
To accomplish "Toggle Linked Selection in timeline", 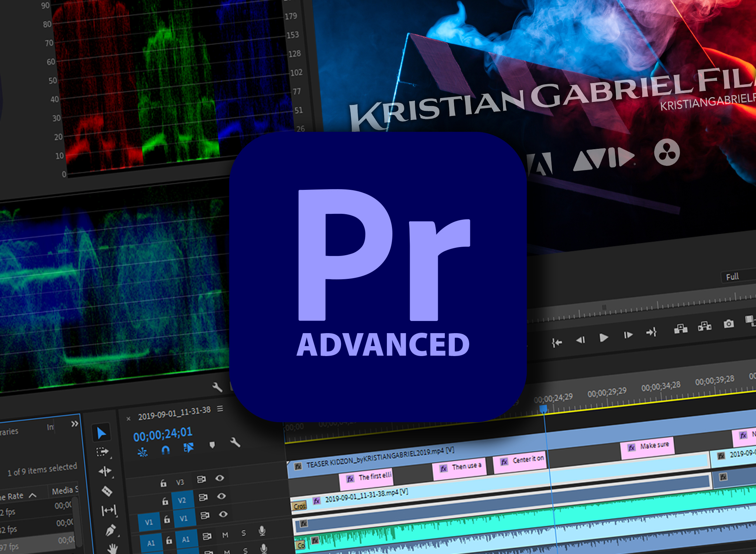I will click(189, 448).
